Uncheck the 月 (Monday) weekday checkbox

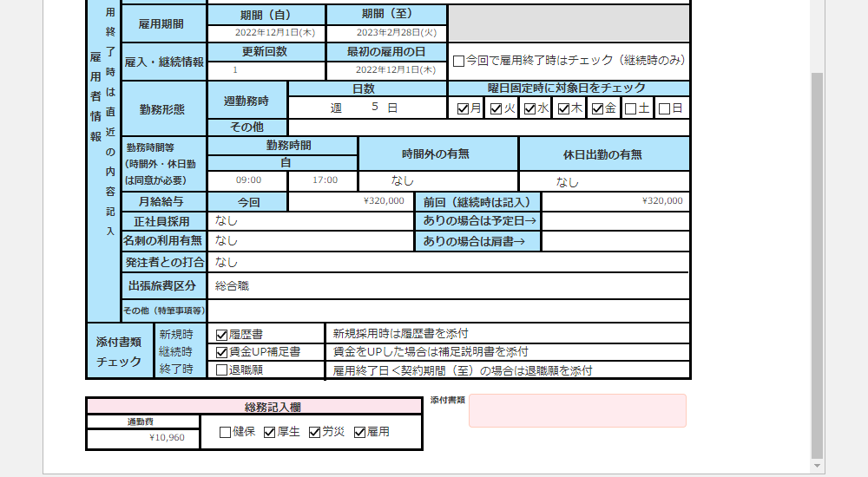[x=463, y=108]
